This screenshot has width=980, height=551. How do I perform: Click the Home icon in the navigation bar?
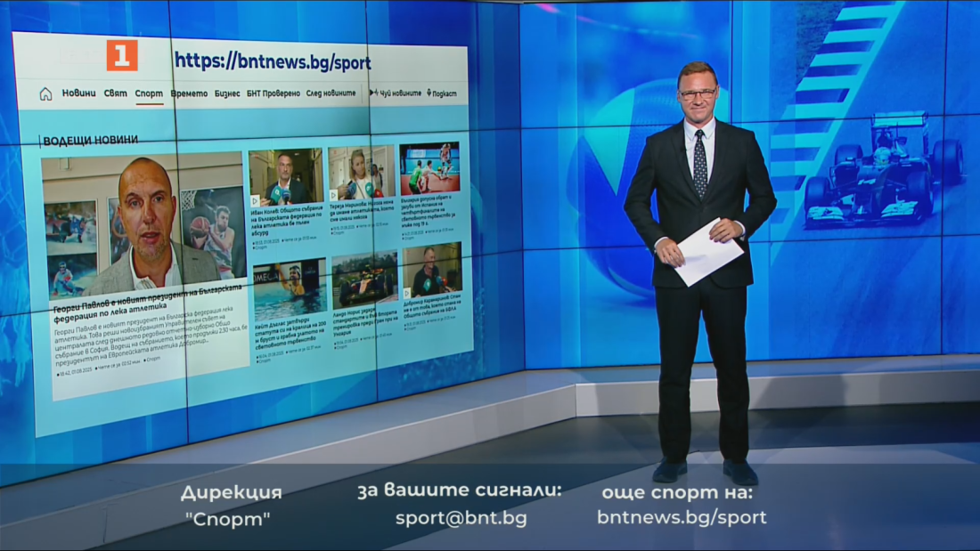[45, 93]
